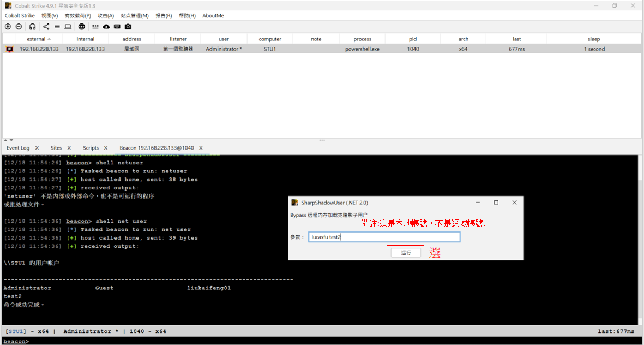Viewport: 644px width, 345px height.
Task: Sort by the process column header
Action: coord(362,39)
